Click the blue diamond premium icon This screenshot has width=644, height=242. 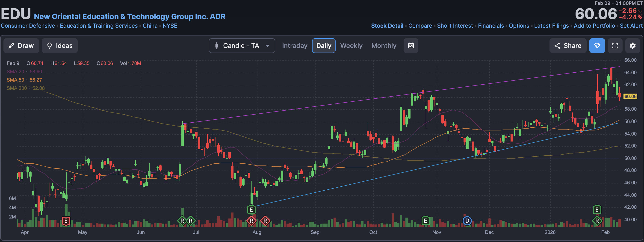tap(597, 45)
